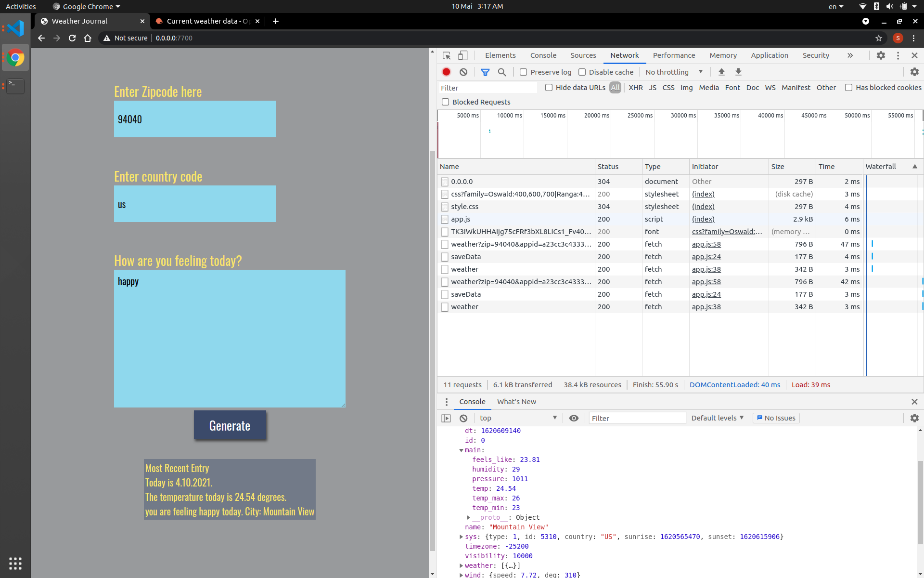This screenshot has width=924, height=578.
Task: Toggle the record button to stop recording
Action: coord(446,71)
